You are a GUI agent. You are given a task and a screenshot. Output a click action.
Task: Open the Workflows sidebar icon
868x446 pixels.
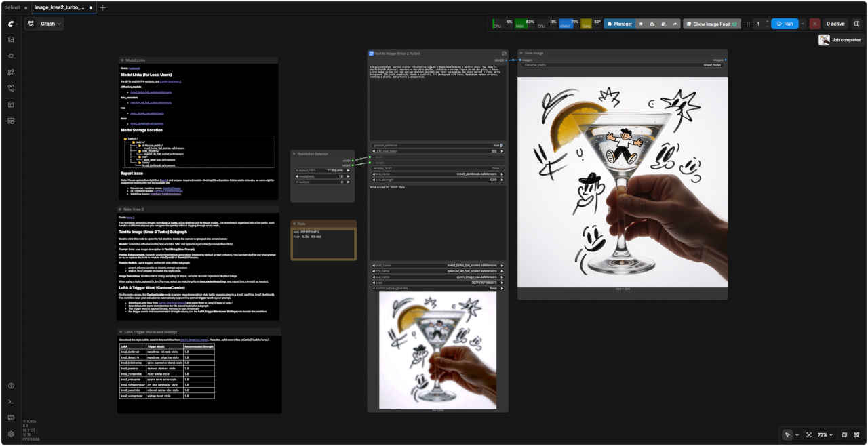11,88
